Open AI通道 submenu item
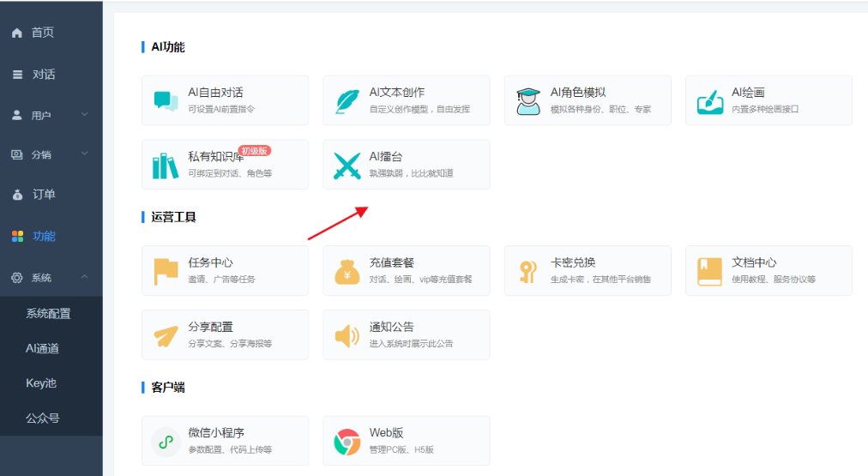The width and height of the screenshot is (868, 476). [42, 349]
